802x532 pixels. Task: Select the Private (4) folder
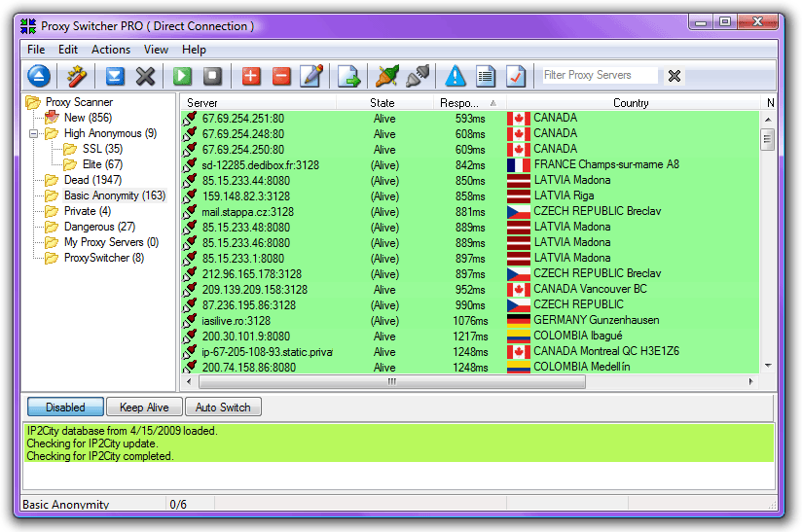point(88,211)
